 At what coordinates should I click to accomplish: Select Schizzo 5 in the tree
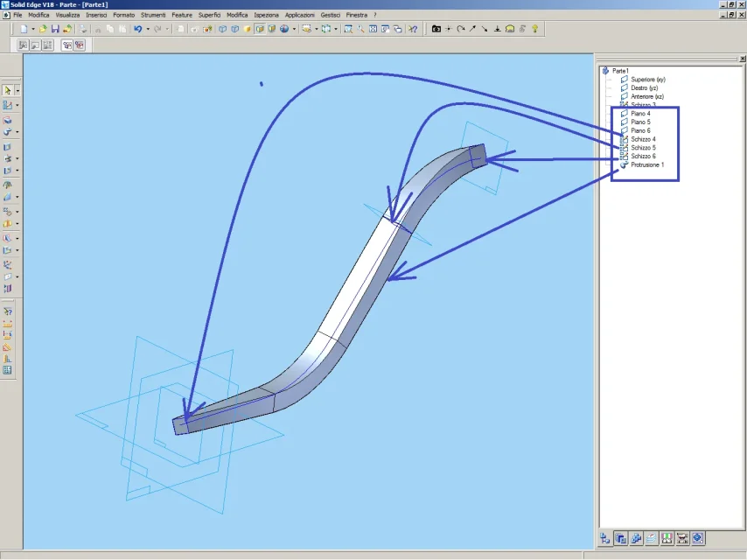click(643, 148)
